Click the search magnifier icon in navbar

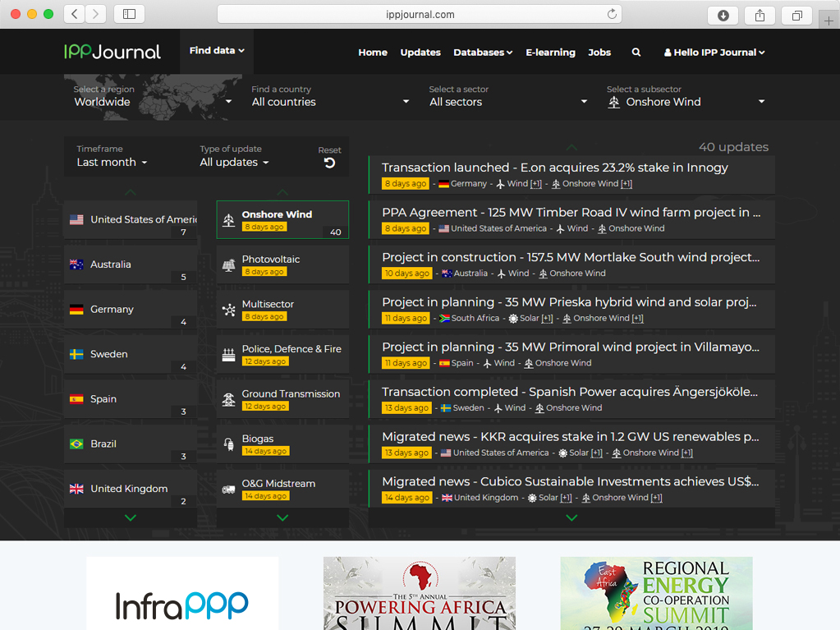point(636,52)
